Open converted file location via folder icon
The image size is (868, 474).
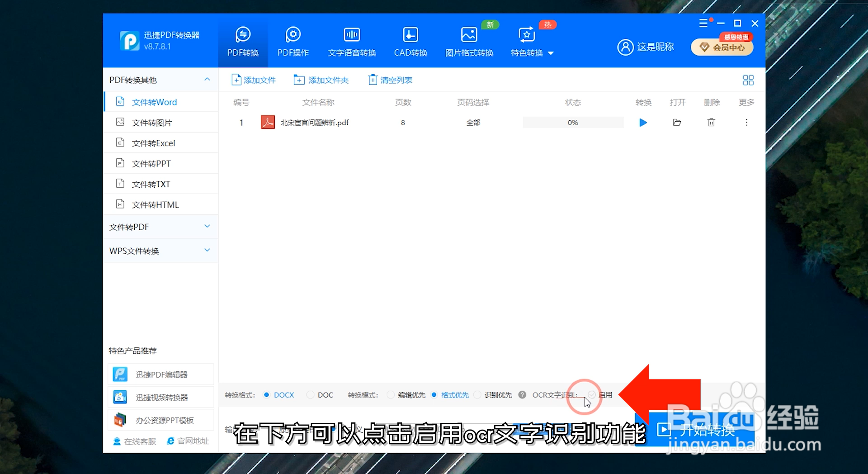click(x=677, y=122)
